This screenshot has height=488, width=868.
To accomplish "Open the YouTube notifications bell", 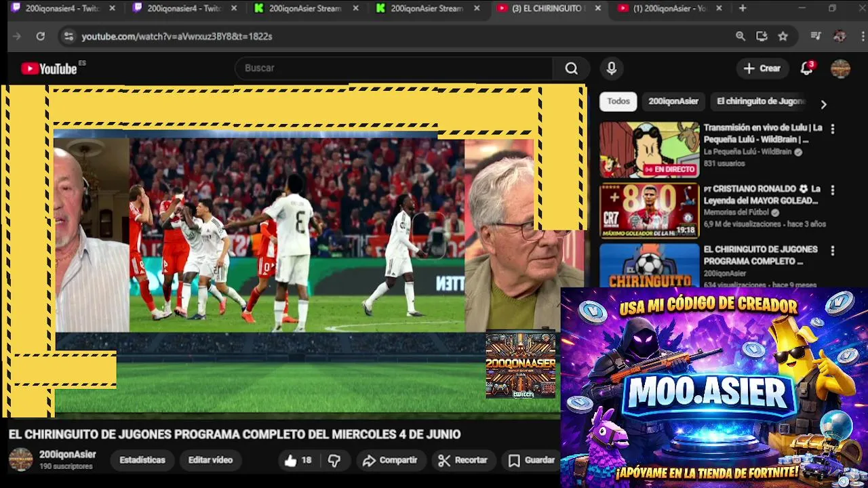I will [x=806, y=68].
